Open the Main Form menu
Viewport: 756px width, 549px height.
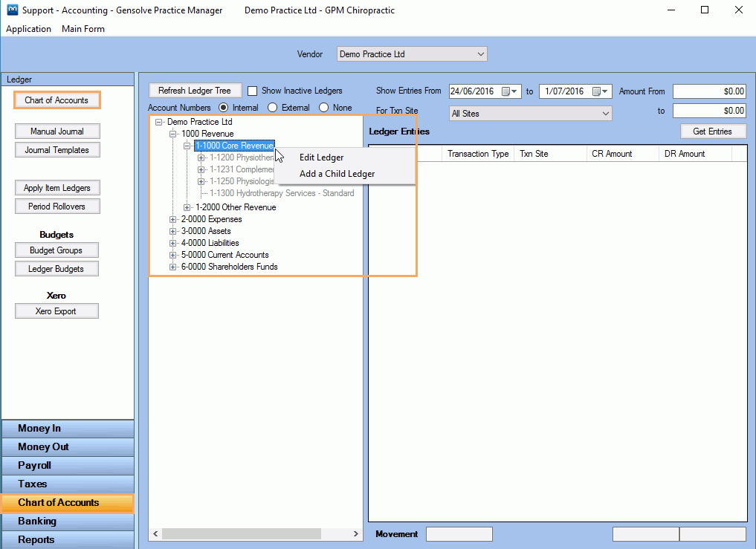(x=83, y=29)
